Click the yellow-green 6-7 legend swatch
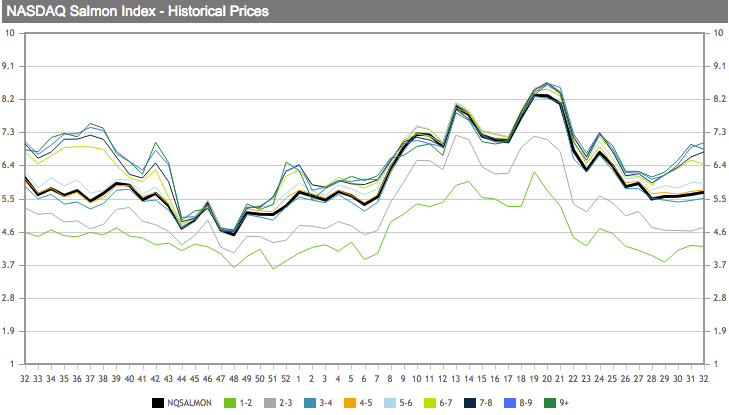 [430, 403]
